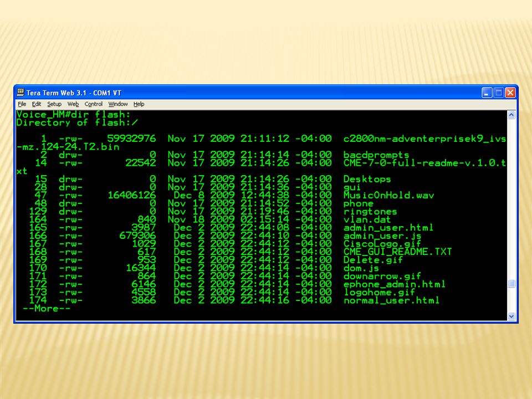
Task: Click the scrollbar down arrow
Action: [511, 316]
